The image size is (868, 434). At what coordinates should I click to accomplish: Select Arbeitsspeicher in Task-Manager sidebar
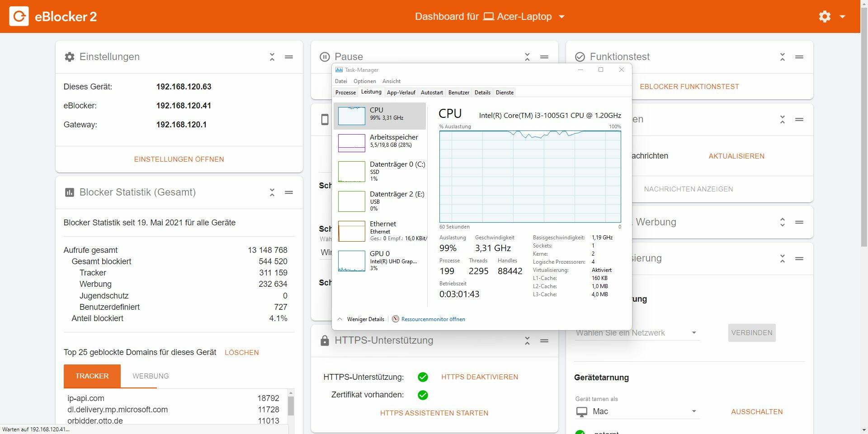coord(380,143)
